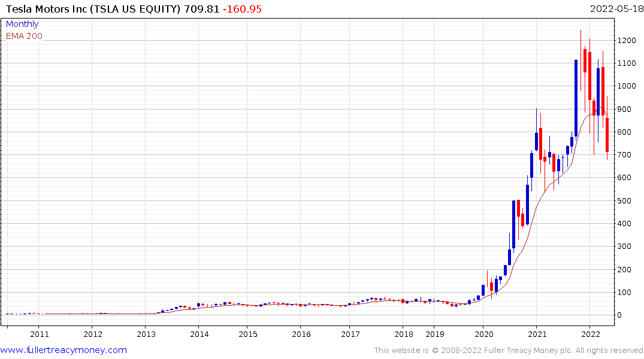Click the 2018 year label on axis

click(x=404, y=334)
